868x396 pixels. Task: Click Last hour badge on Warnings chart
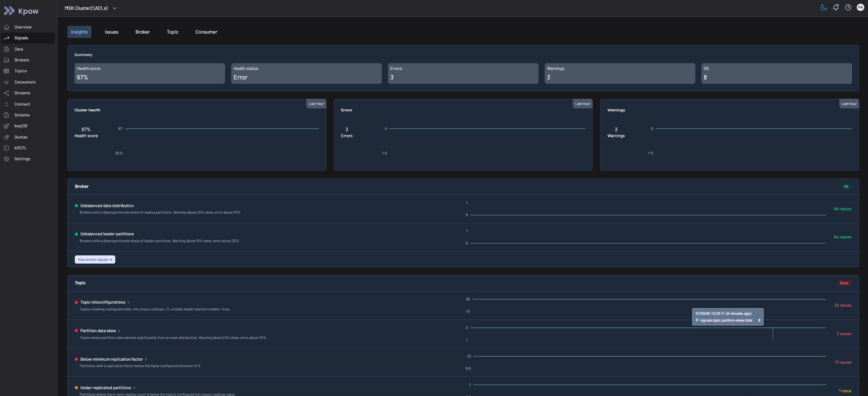click(849, 104)
